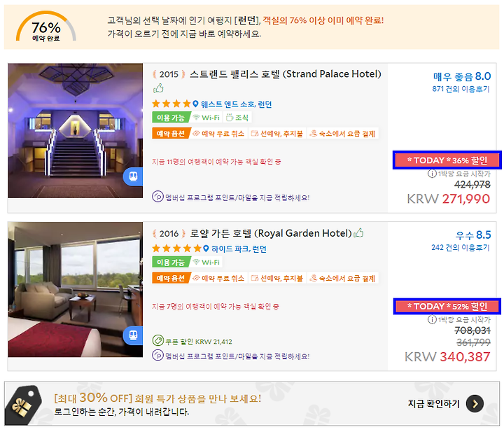Click coupon discount icon KRW 21,412

[x=157, y=340]
